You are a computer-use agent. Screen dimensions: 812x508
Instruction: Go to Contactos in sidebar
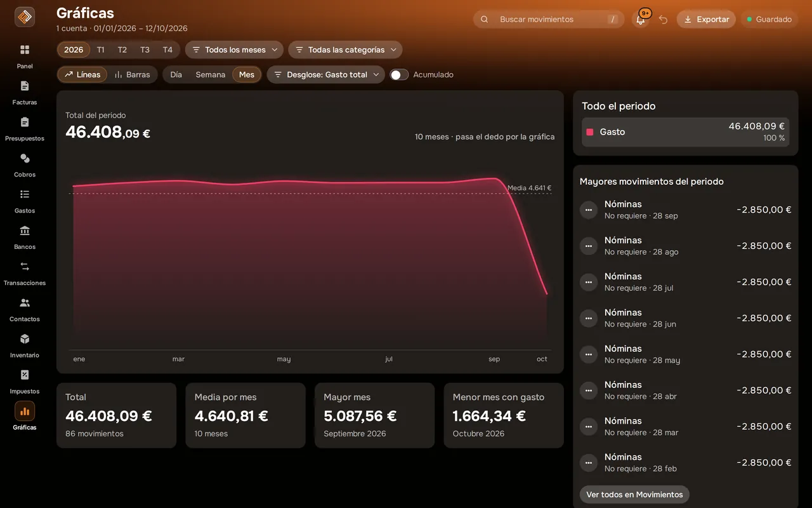(x=25, y=309)
